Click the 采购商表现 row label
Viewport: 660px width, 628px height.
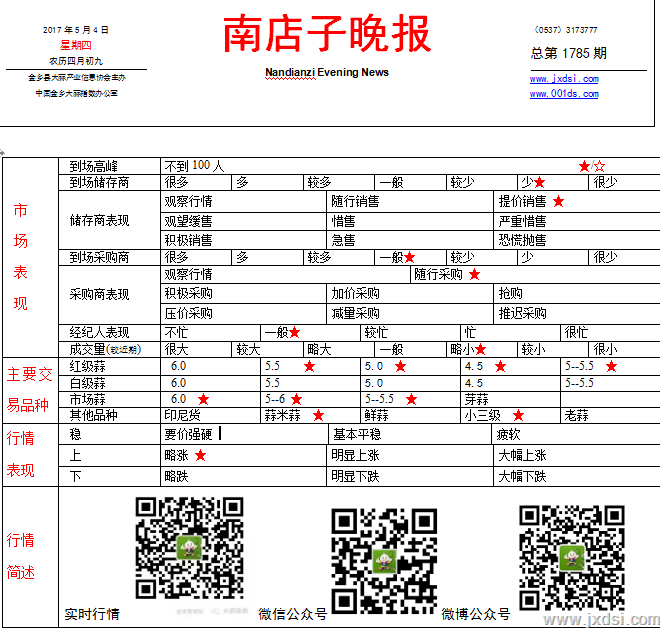tap(99, 294)
